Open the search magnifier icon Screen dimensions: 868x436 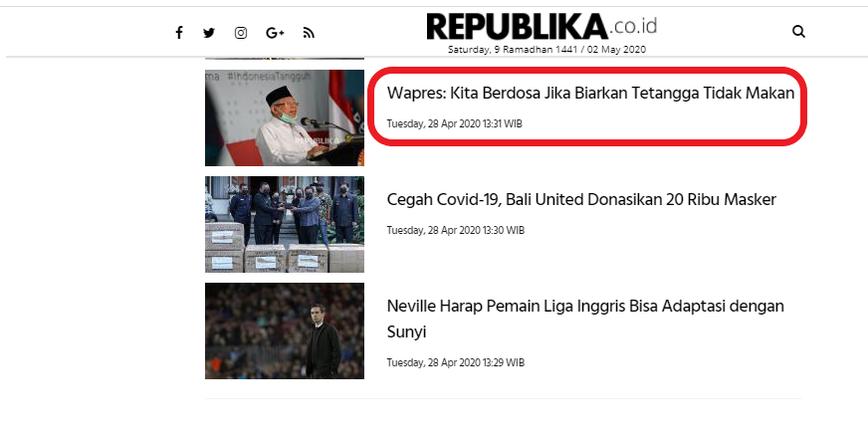(798, 32)
